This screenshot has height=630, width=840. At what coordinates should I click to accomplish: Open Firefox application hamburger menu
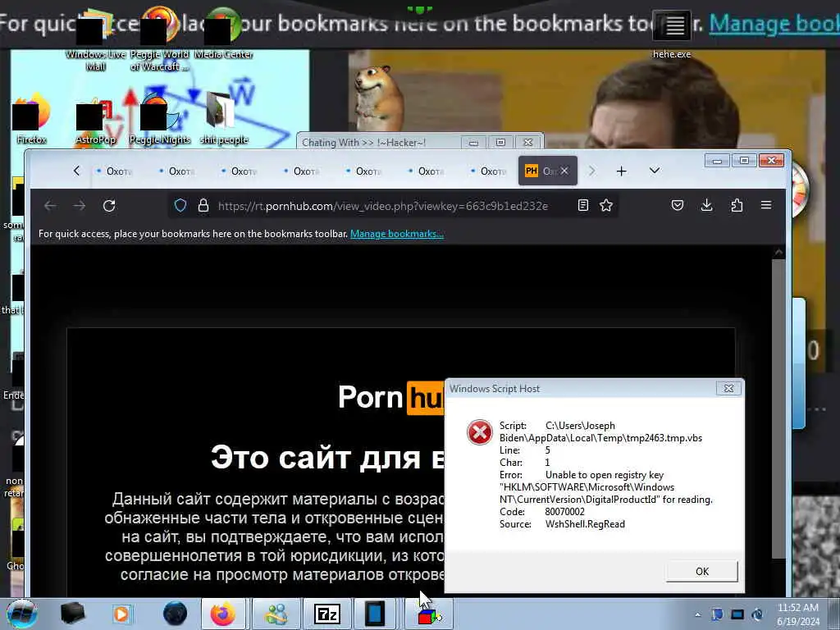click(x=766, y=205)
